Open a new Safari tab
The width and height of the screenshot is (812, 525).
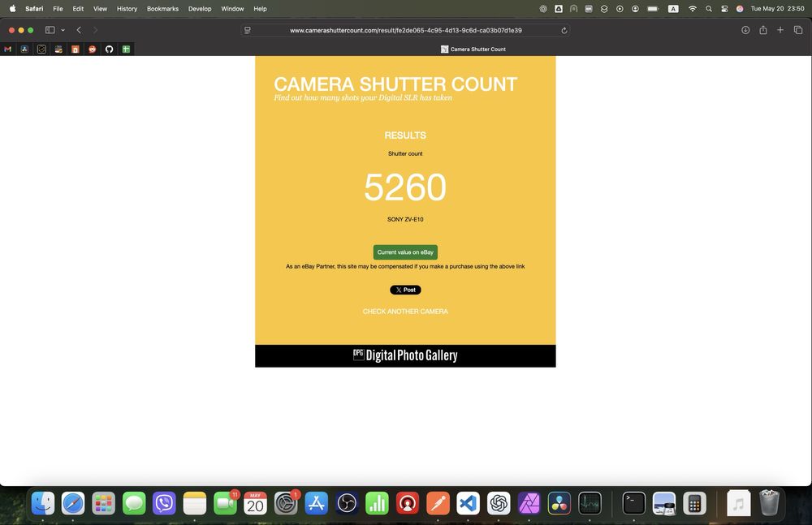(780, 30)
